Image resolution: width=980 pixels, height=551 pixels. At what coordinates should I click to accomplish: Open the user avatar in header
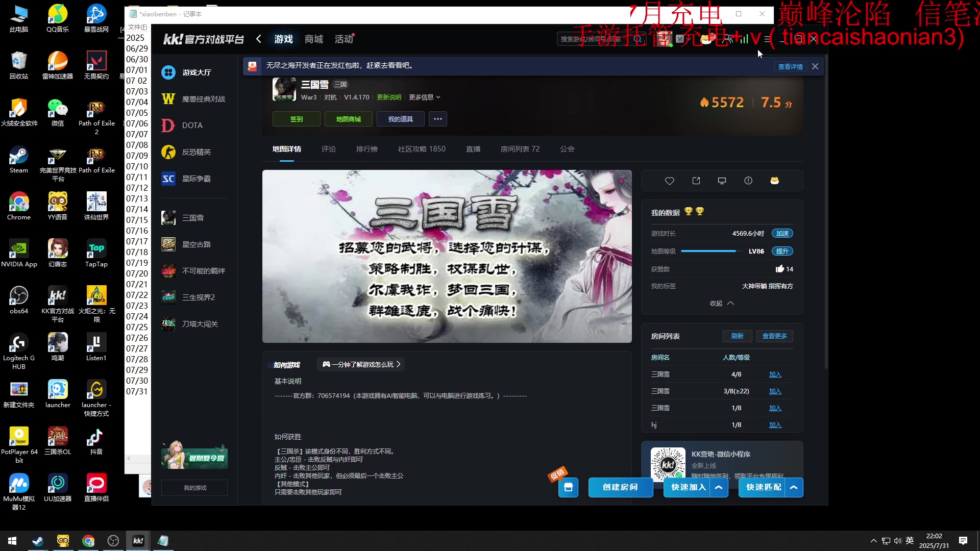tap(664, 39)
